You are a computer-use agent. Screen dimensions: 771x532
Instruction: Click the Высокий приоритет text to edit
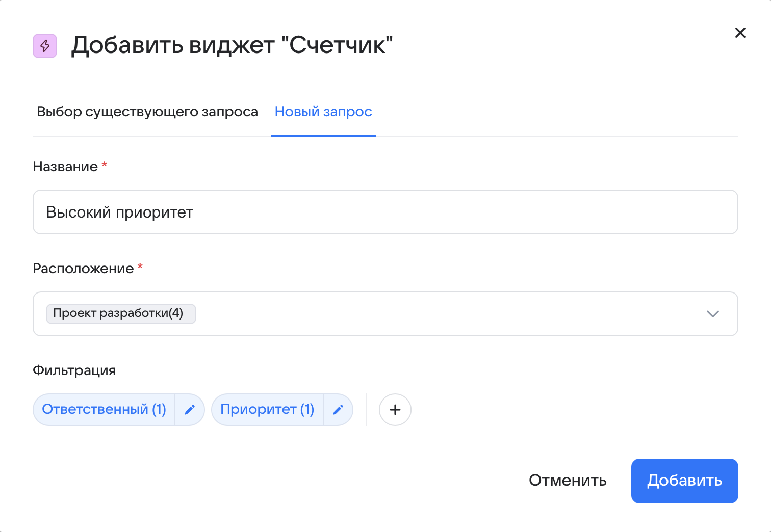tap(119, 212)
